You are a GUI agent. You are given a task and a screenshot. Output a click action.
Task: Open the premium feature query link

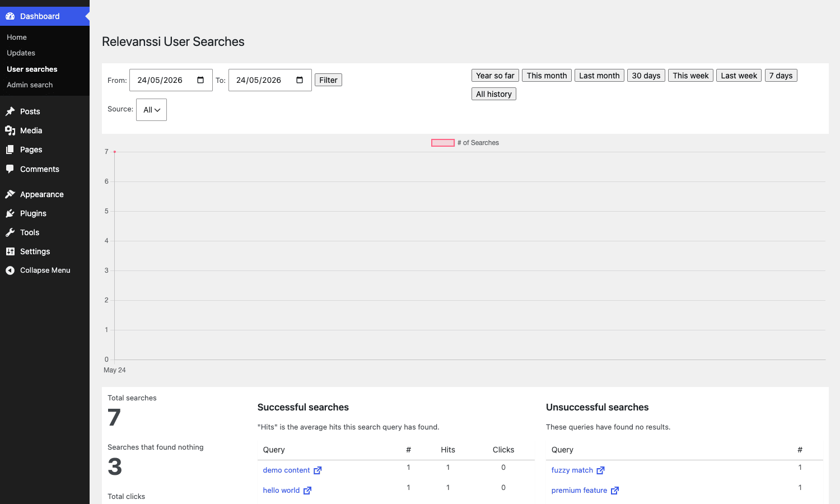(579, 491)
